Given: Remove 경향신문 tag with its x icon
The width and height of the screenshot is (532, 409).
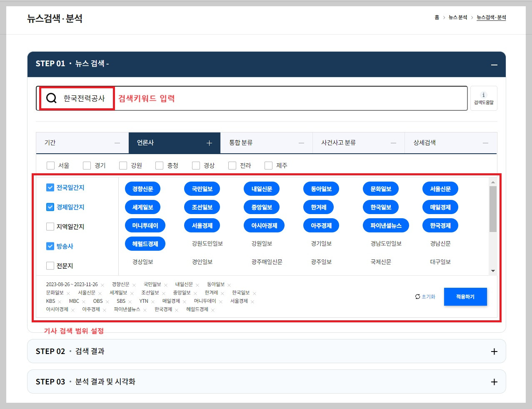Looking at the screenshot, I should tap(134, 285).
